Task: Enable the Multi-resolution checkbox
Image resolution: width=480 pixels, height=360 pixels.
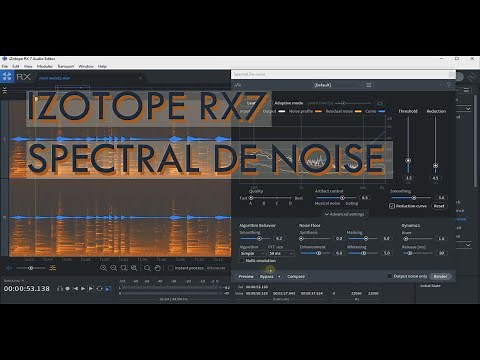Action: [x=242, y=260]
